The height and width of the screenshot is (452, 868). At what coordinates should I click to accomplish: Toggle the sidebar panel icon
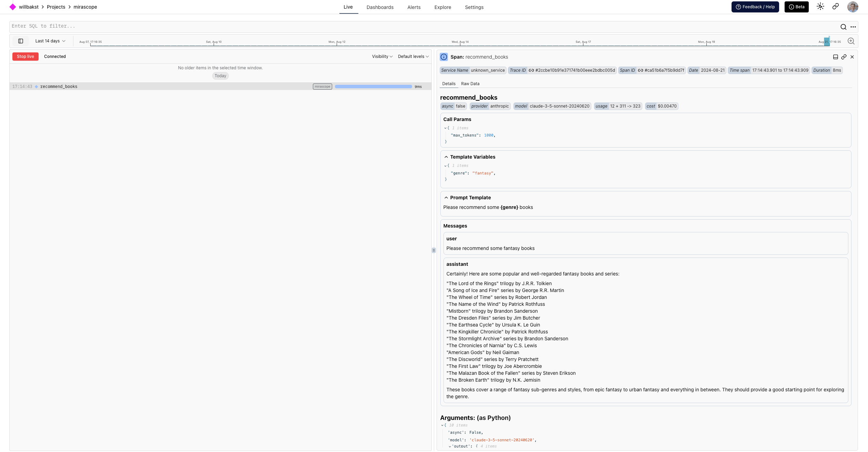(21, 41)
